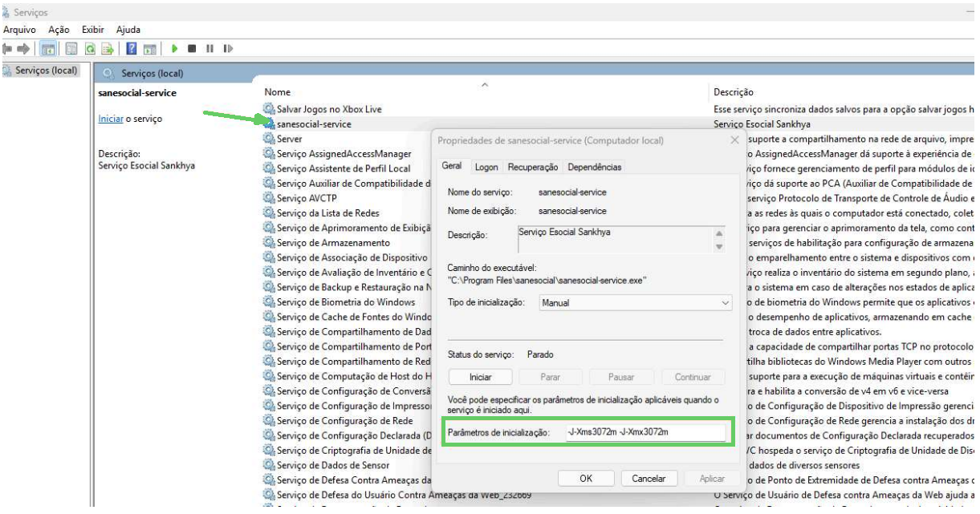Click the Forward arrow in Services toolbar
The height and width of the screenshot is (514, 980).
point(24,49)
